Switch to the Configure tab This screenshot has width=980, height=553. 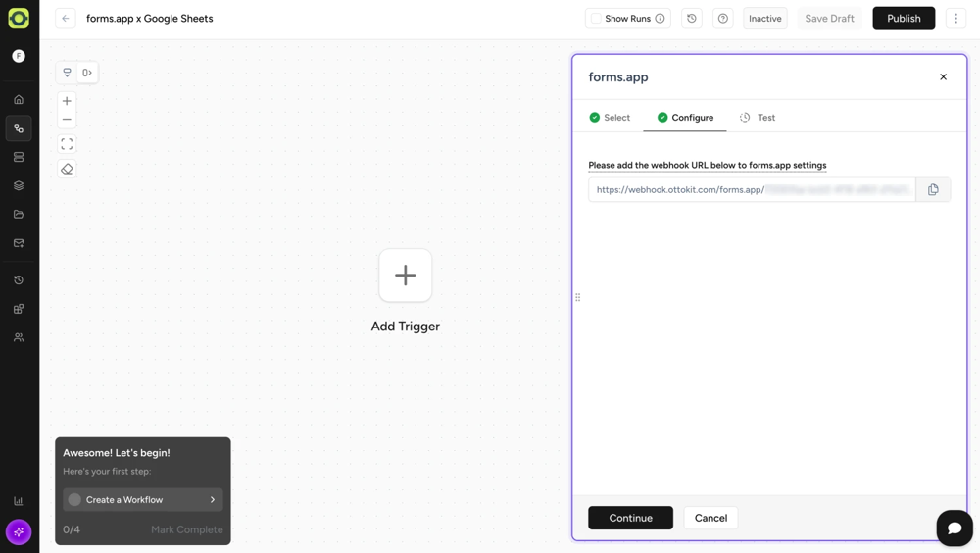click(x=685, y=118)
